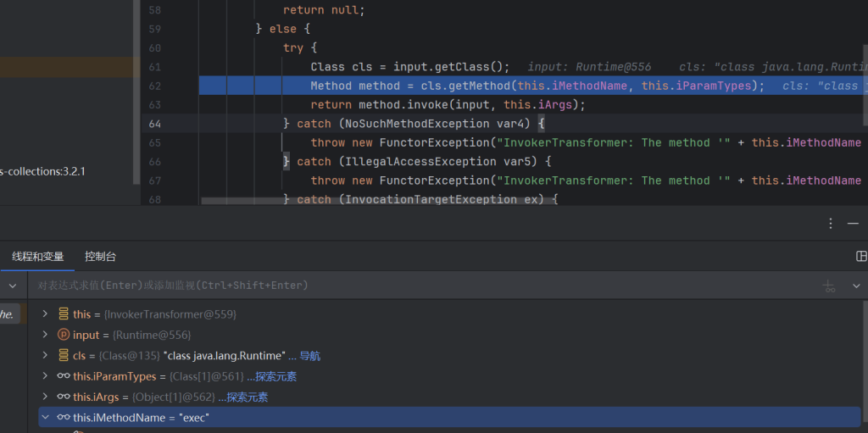Click add-to-watches icon in the evaluate bar
Image resolution: width=868 pixels, height=433 pixels.
click(829, 286)
